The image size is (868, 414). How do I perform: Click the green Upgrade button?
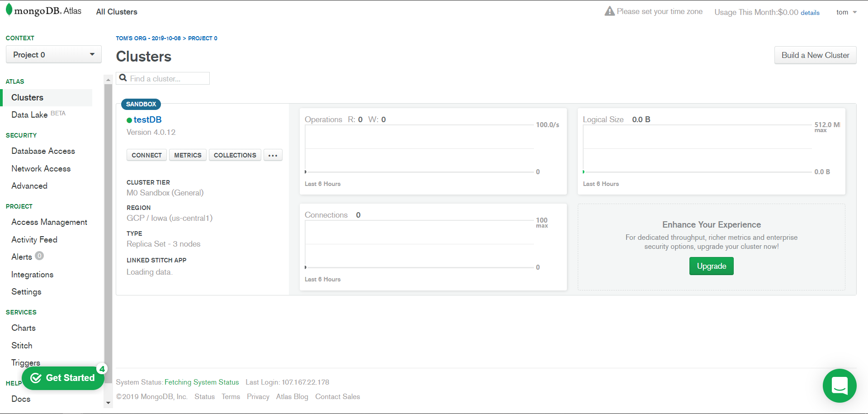tap(711, 266)
